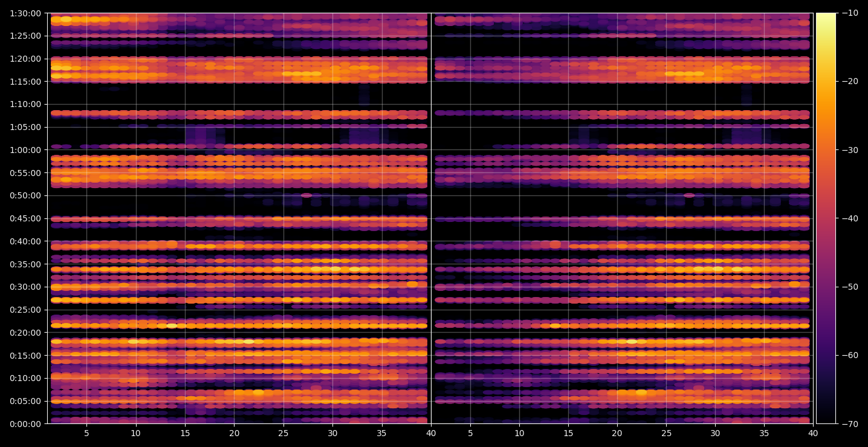The height and width of the screenshot is (447, 868).
Task: Click the −30 colorbar tick label
Action: (849, 150)
